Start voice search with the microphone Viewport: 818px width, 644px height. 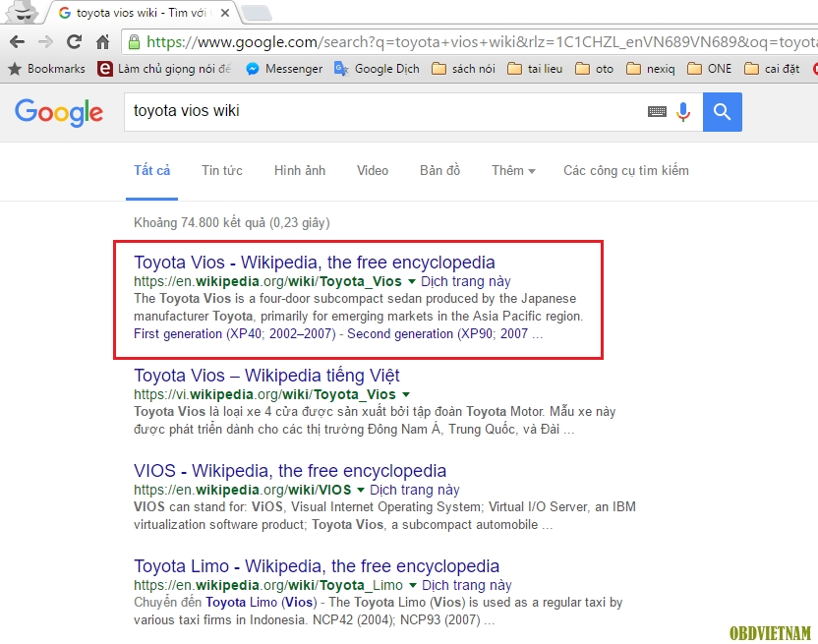[683, 112]
